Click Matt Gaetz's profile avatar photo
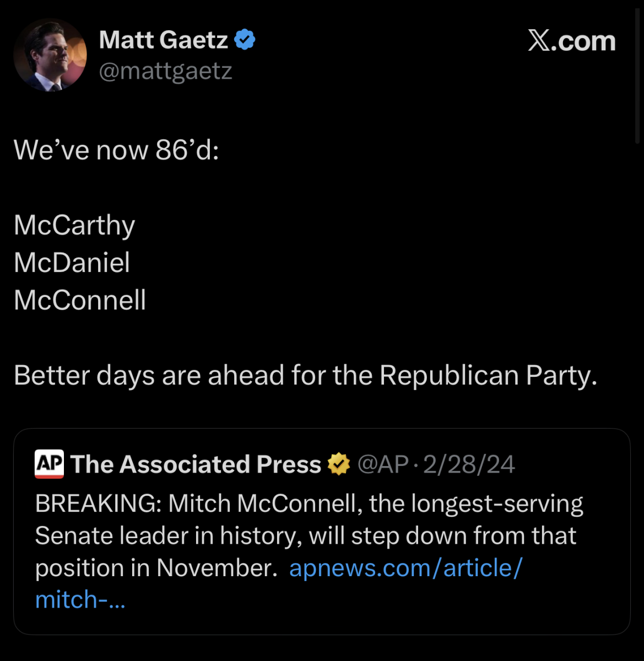This screenshot has height=661, width=644. (50, 55)
